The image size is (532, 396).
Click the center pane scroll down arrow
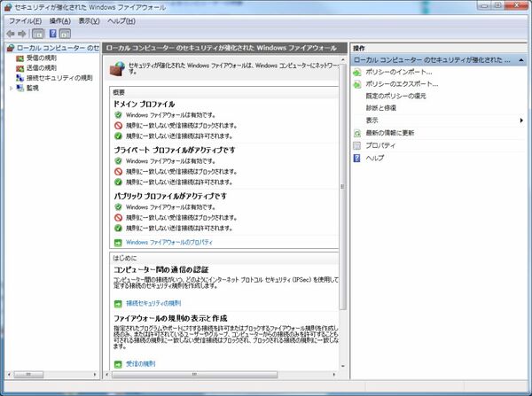click(x=342, y=366)
